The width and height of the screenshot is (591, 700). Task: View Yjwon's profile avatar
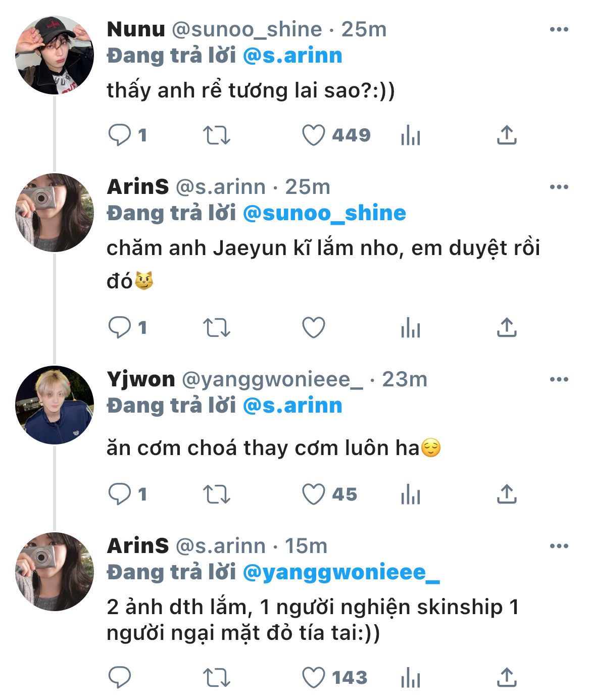[x=55, y=405]
